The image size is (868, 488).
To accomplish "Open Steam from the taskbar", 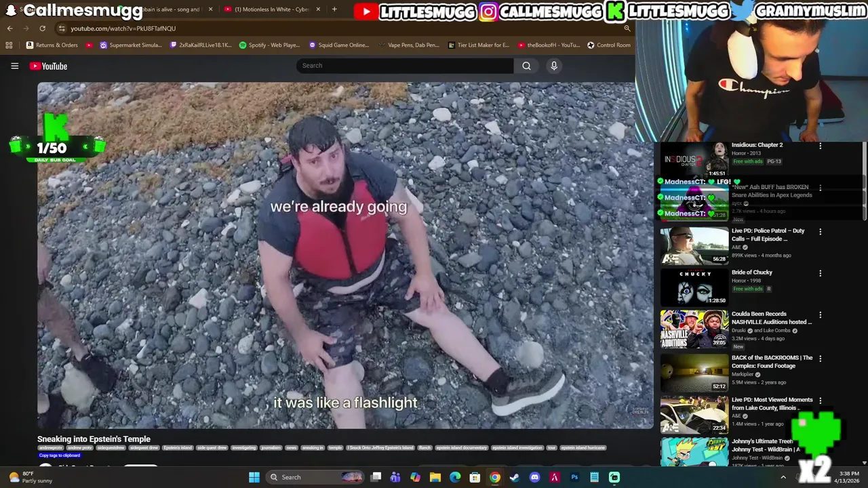I will click(515, 477).
